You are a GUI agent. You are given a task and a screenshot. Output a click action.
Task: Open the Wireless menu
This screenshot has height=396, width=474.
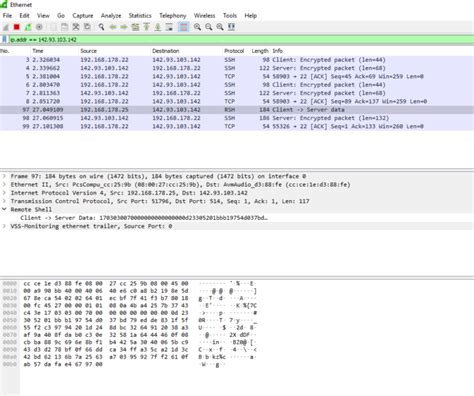click(204, 16)
